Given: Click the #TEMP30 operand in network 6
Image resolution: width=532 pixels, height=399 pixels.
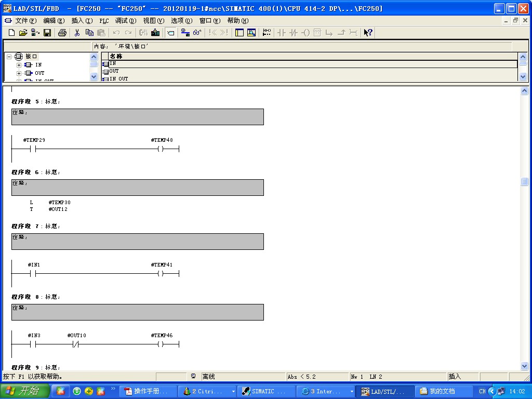Looking at the screenshot, I should 59,202.
